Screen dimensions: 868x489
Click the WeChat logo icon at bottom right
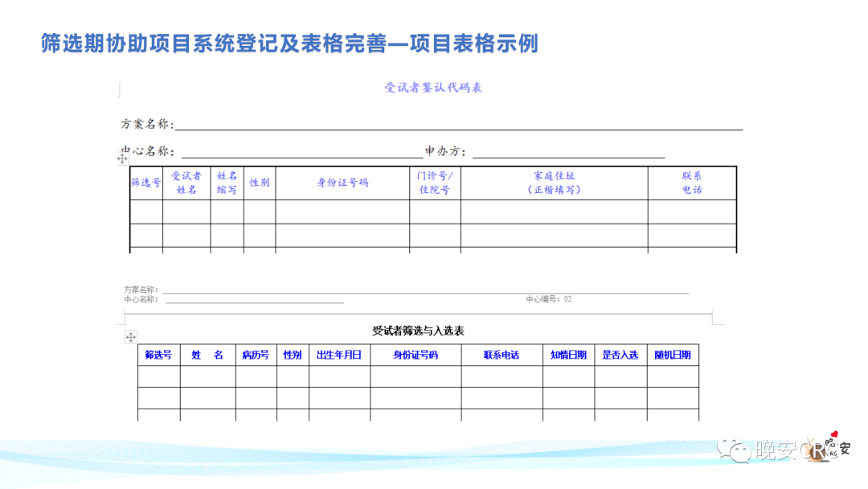734,449
